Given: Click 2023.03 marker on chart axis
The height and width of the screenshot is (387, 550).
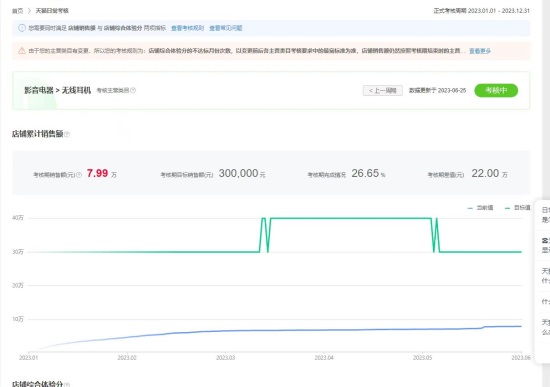Looking at the screenshot, I should tap(226, 358).
